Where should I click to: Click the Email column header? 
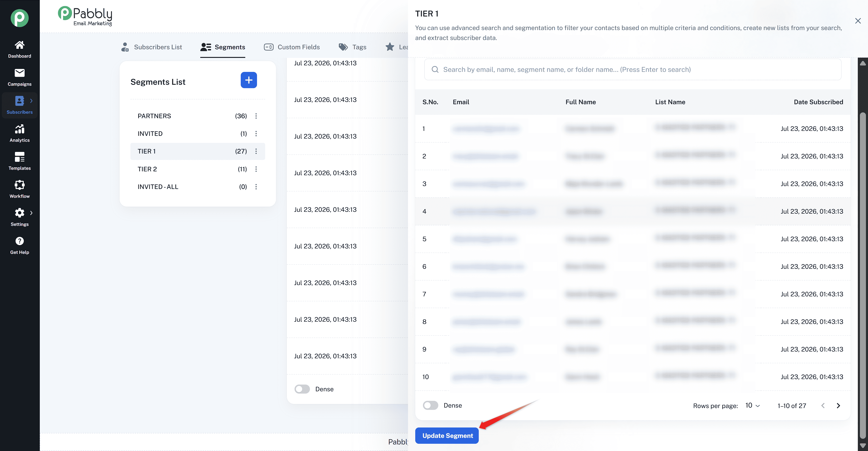click(461, 102)
